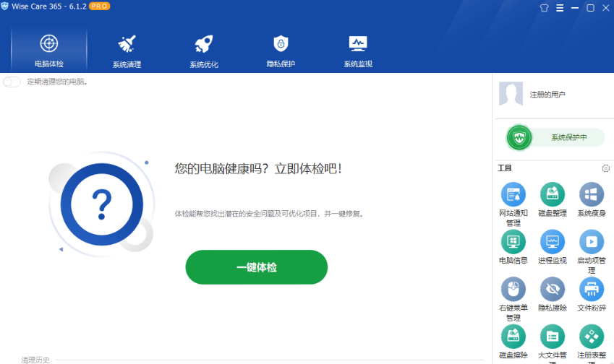
Task: Click the PRO badge in title bar
Action: 100,6
